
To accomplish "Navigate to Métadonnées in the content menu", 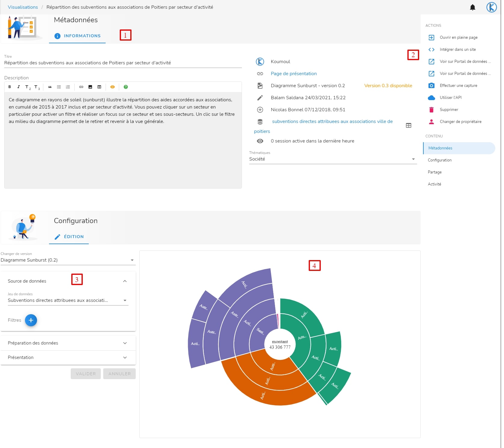I will 459,148.
